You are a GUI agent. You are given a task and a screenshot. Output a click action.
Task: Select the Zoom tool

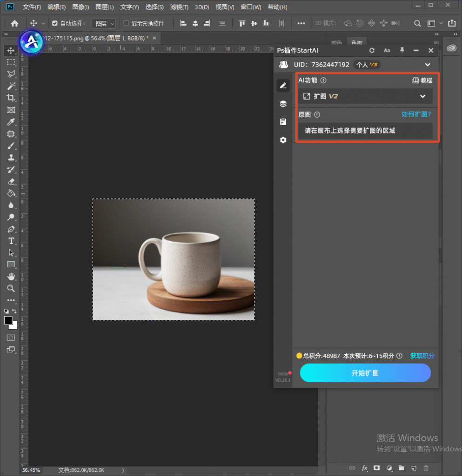coord(11,288)
